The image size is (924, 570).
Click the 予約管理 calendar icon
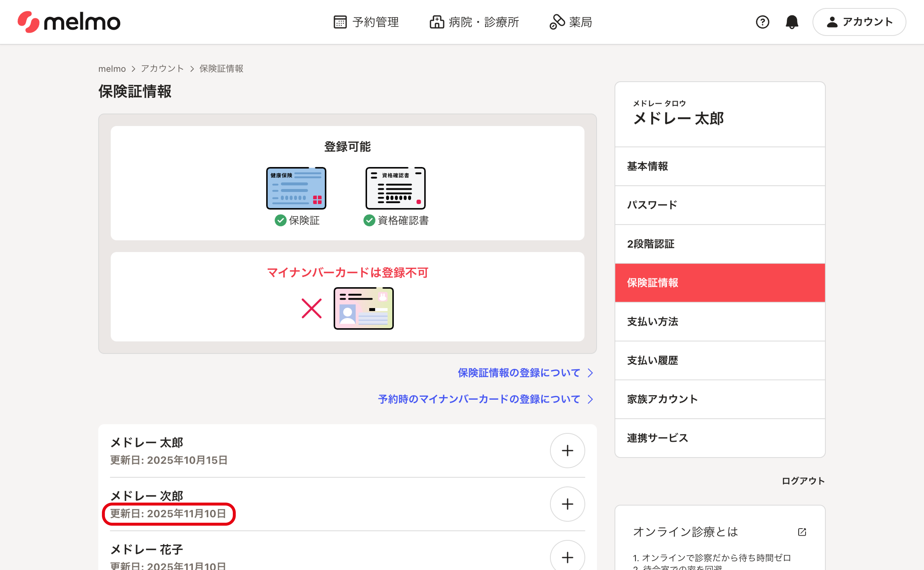(x=340, y=22)
